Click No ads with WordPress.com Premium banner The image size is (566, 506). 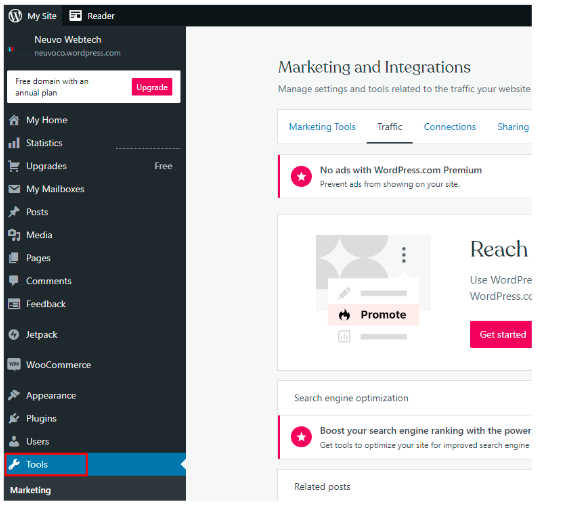[405, 176]
